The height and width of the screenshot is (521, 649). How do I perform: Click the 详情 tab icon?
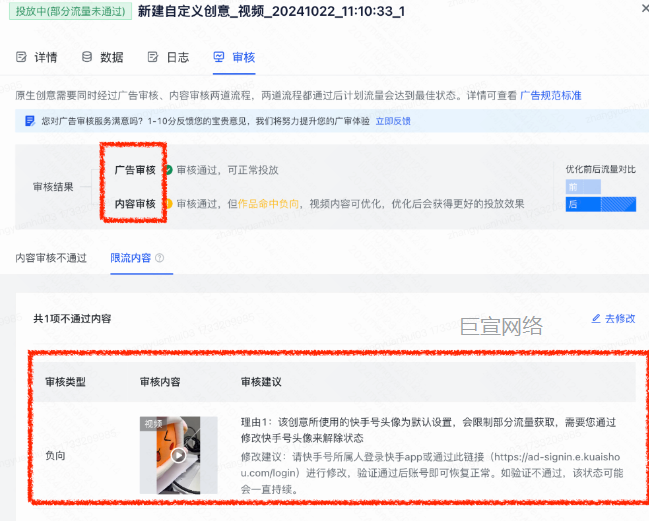click(21, 57)
